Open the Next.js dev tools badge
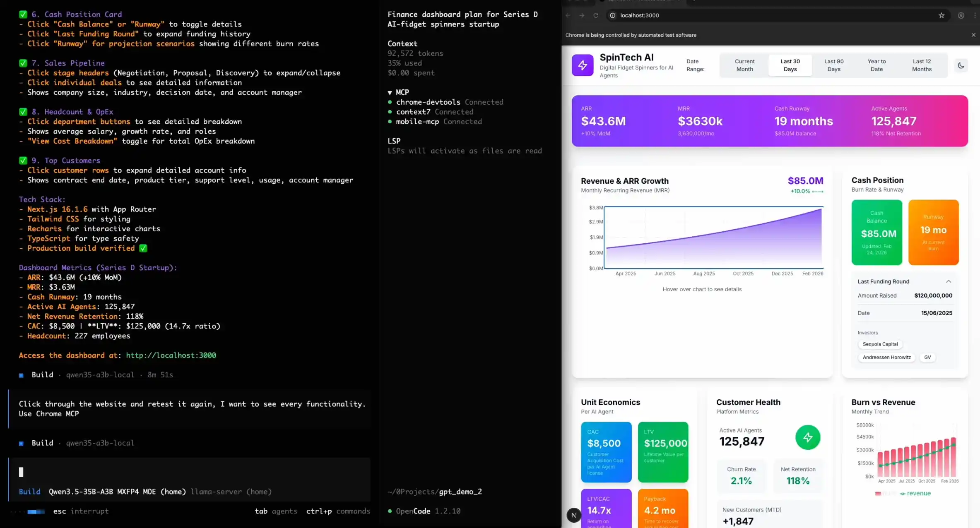The width and height of the screenshot is (980, 528). point(573,515)
